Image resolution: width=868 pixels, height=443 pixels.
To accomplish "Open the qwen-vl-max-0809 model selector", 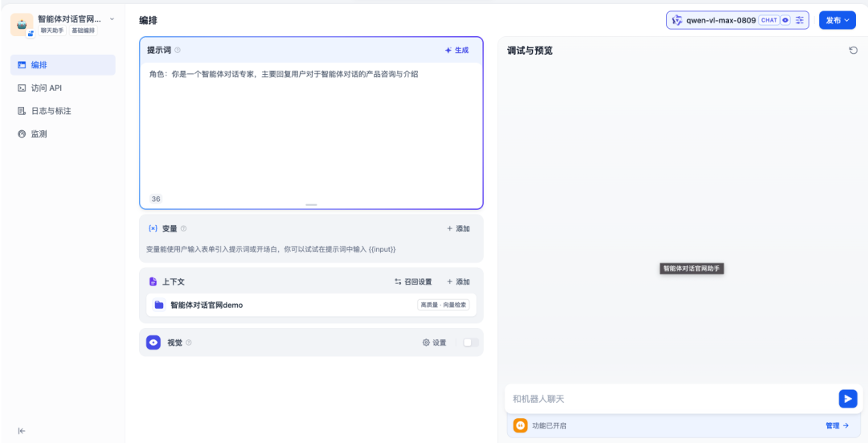I will [x=737, y=20].
